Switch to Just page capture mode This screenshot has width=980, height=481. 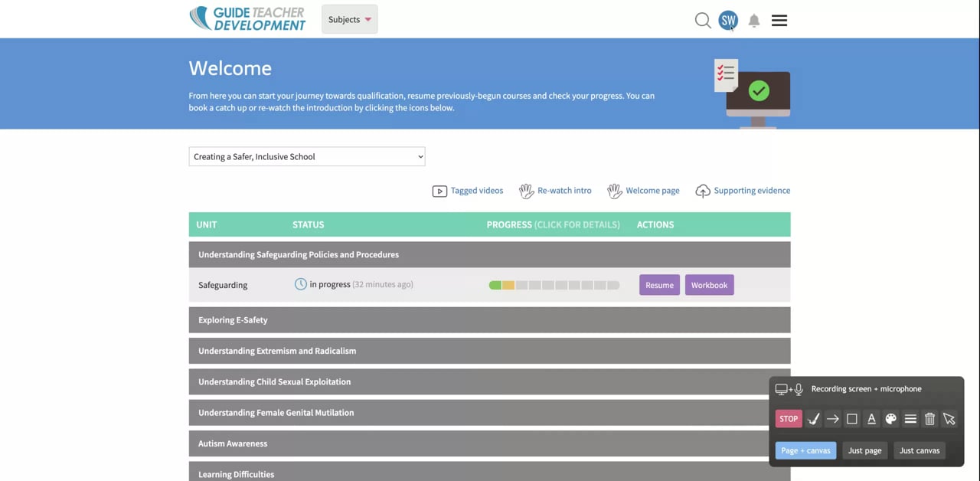click(864, 450)
